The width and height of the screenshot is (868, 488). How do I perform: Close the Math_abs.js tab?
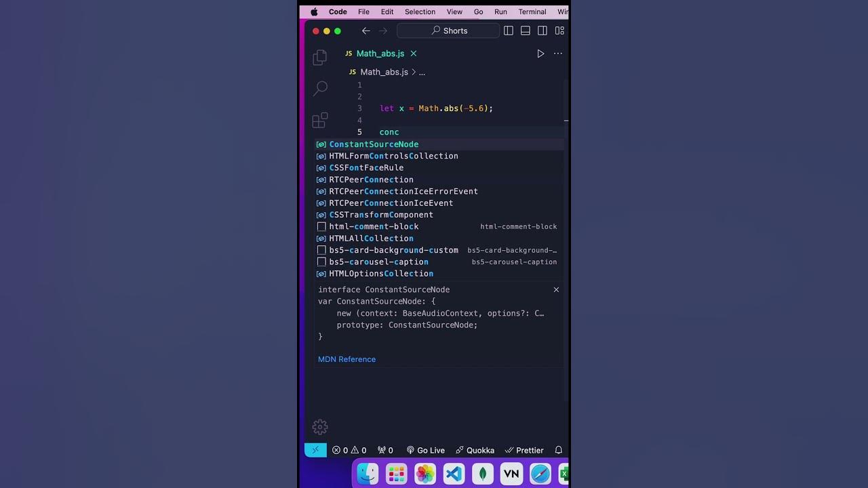coord(414,54)
